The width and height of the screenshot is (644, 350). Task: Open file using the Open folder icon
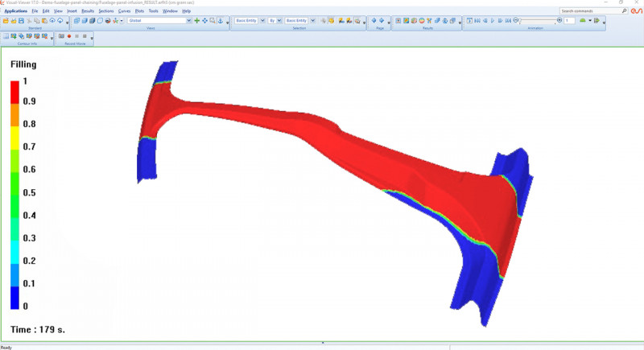(x=6, y=20)
